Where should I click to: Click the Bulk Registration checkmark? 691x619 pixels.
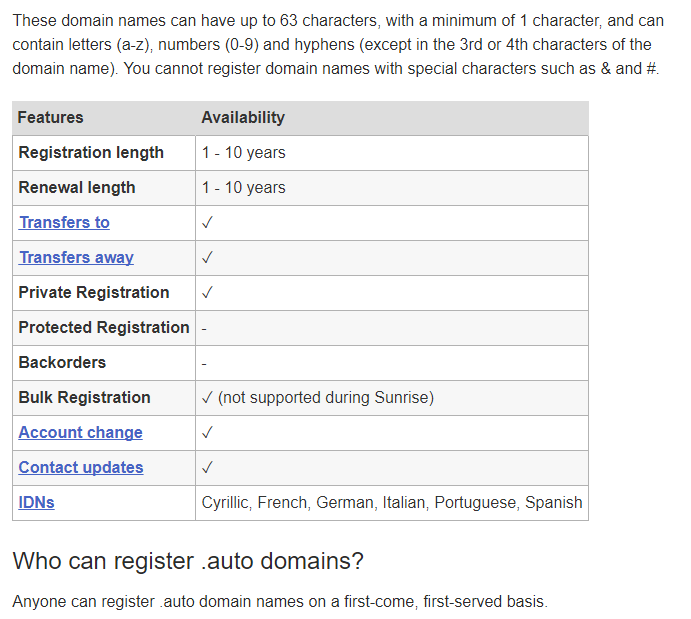[x=207, y=397]
